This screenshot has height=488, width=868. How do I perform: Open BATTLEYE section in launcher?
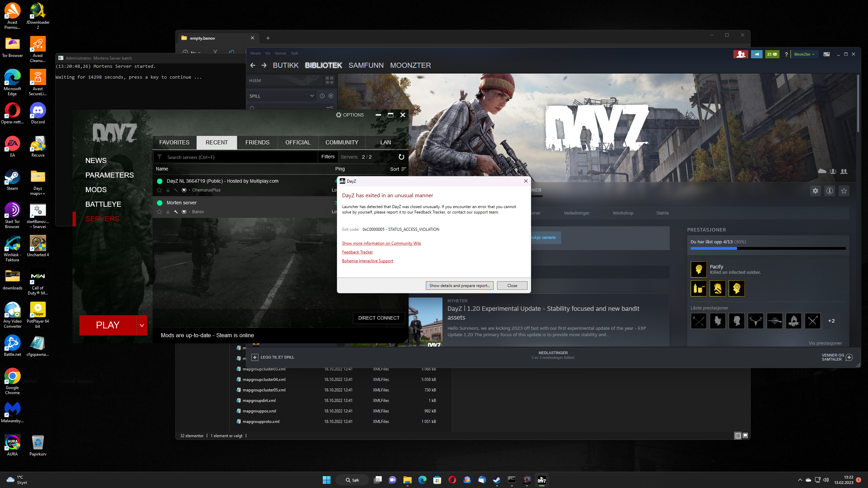tap(103, 204)
